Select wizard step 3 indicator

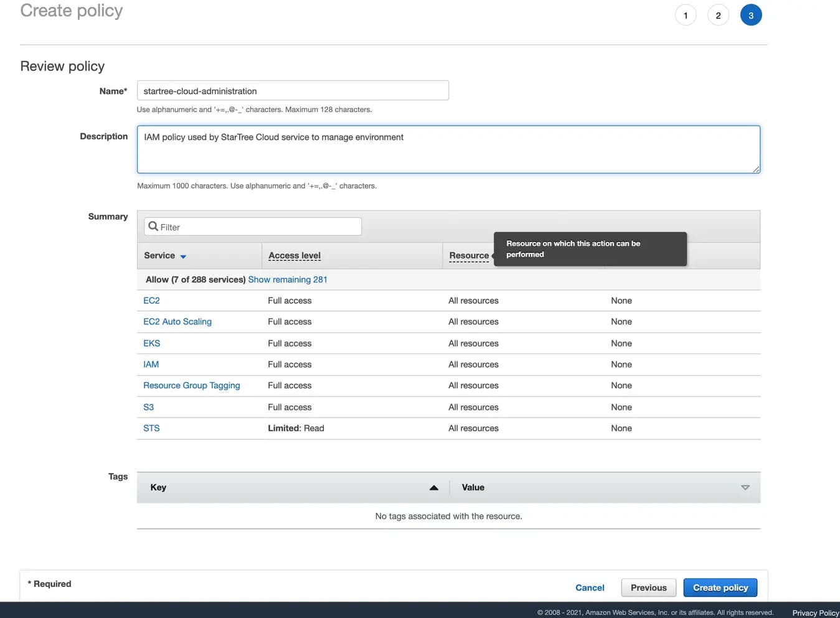click(x=751, y=16)
